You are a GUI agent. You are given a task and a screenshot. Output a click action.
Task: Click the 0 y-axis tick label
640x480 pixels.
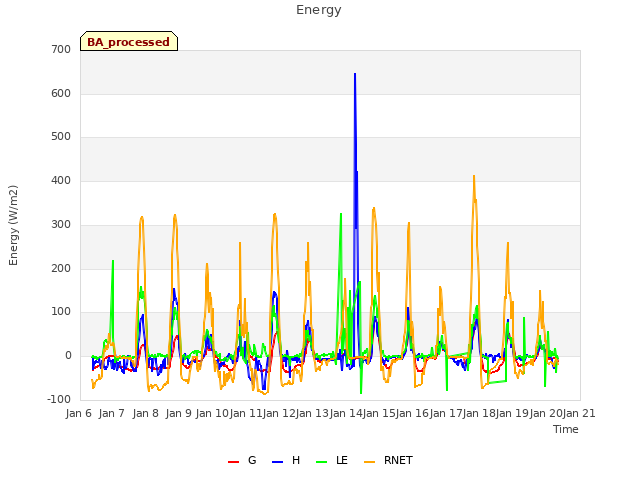(68, 356)
